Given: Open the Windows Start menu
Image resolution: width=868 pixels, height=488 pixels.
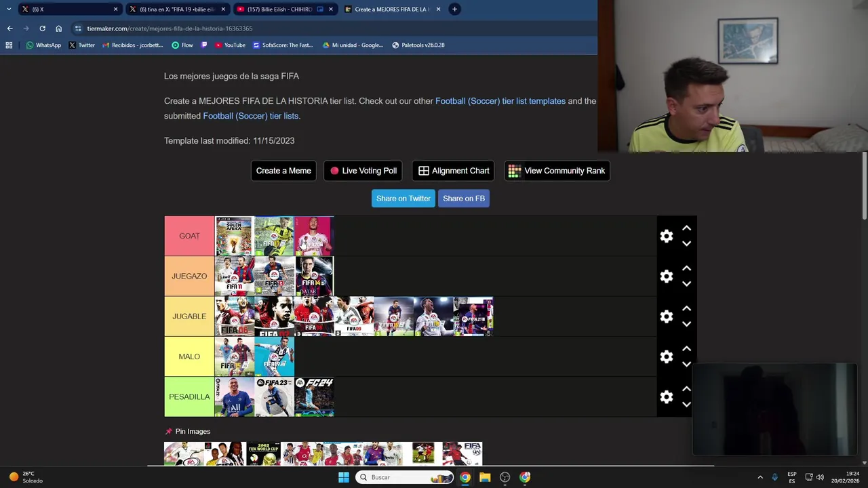Looking at the screenshot, I should coord(344,477).
